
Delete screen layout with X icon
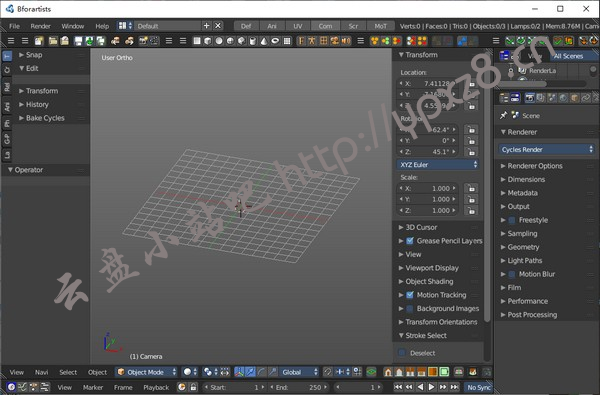click(x=218, y=26)
